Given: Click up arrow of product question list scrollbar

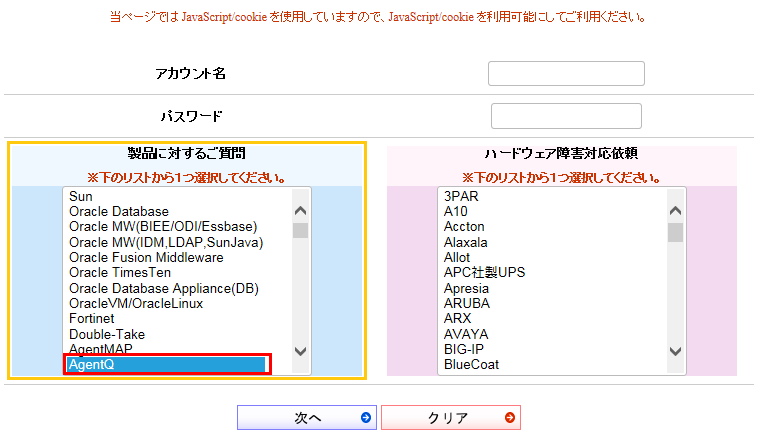Looking at the screenshot, I should coord(301,211).
